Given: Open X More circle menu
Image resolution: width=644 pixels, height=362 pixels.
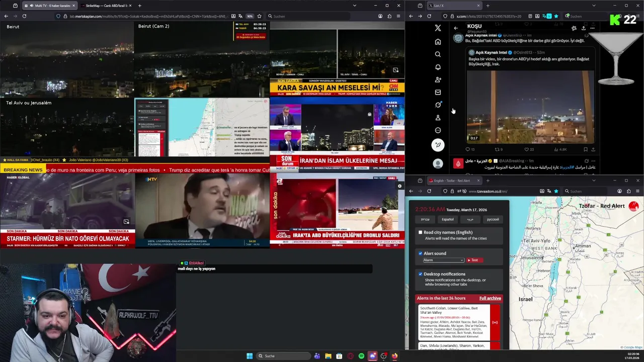Looking at the screenshot, I should pos(438,130).
